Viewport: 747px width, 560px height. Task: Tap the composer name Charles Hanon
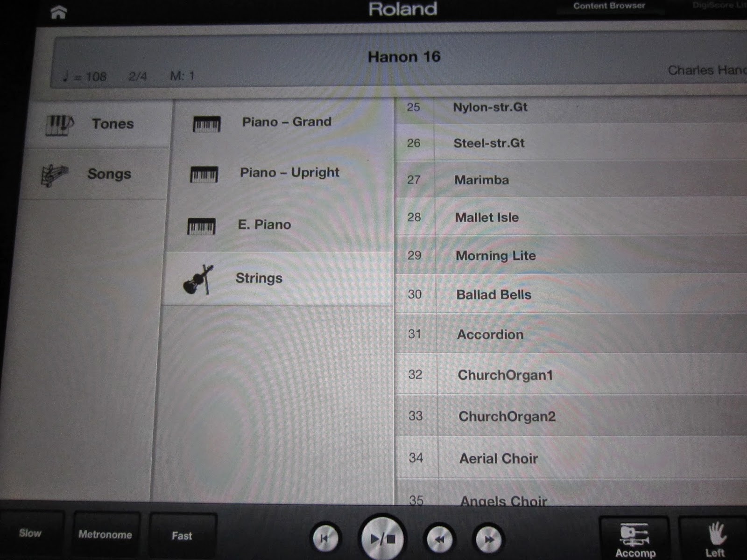pos(707,70)
